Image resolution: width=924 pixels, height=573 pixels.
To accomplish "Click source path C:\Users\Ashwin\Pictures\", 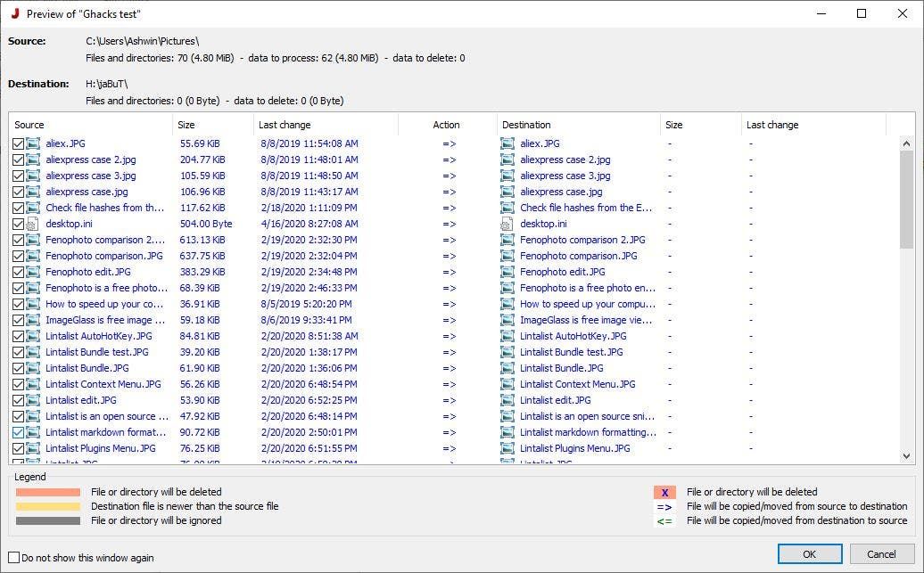I will tap(142, 41).
